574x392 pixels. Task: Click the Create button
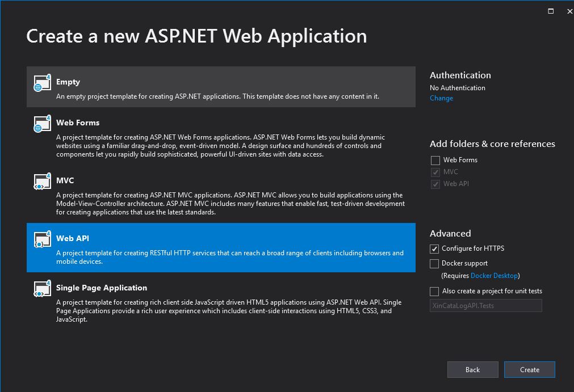(x=530, y=370)
